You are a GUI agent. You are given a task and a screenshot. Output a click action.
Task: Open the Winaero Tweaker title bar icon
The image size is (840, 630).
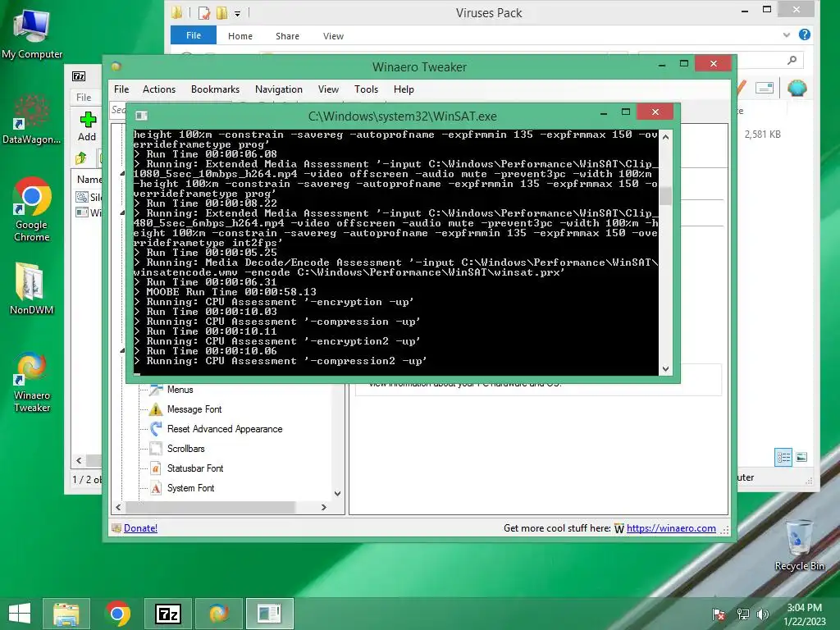[116, 66]
